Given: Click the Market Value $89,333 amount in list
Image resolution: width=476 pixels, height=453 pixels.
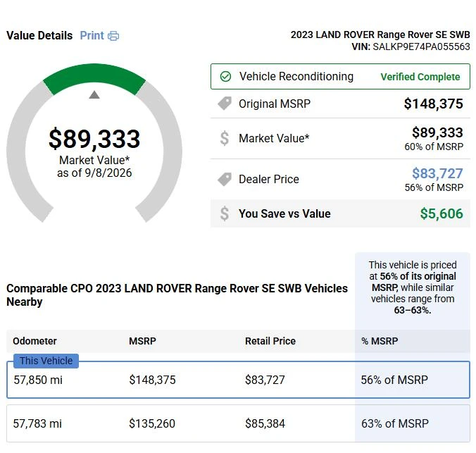Looking at the screenshot, I should 437,132.
